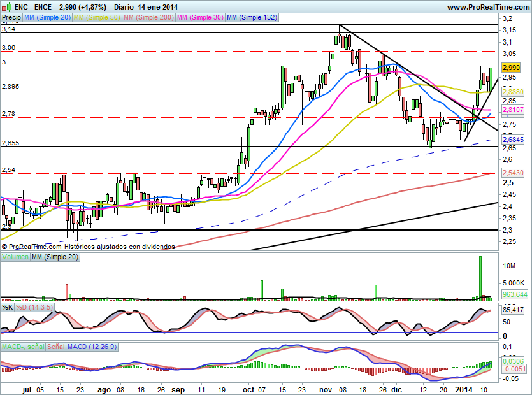Click the 2014 marker on time axis
The height and width of the screenshot is (395, 532).
pos(464,389)
